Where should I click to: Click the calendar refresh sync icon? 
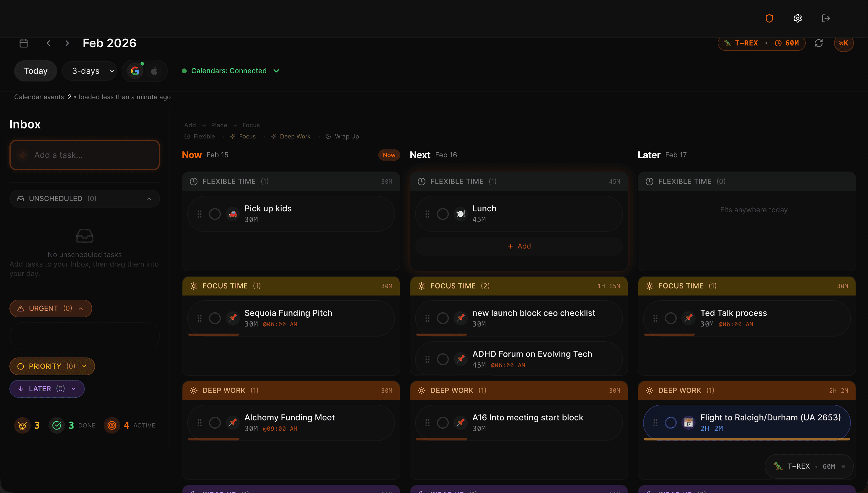click(x=819, y=43)
